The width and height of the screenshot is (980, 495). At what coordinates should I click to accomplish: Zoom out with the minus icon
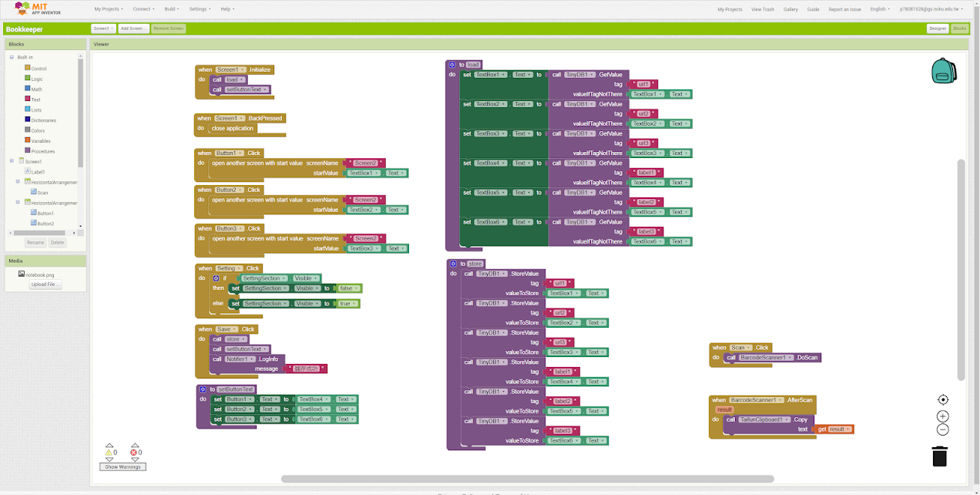point(943,429)
